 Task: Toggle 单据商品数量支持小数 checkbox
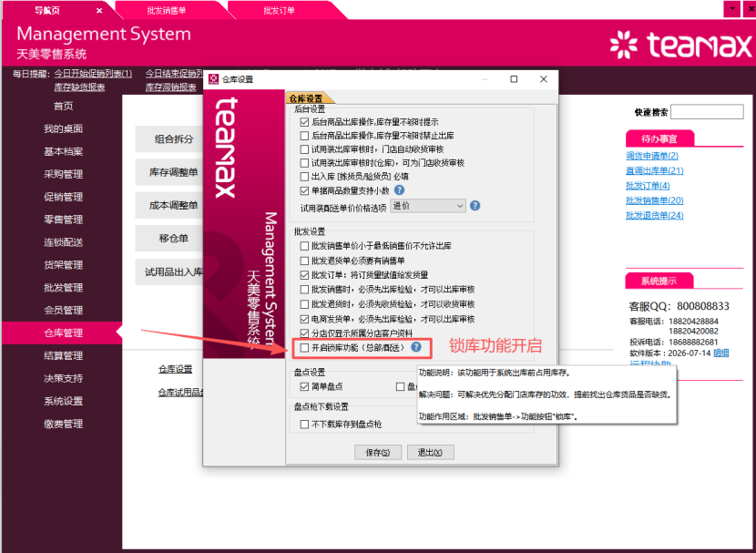[304, 191]
